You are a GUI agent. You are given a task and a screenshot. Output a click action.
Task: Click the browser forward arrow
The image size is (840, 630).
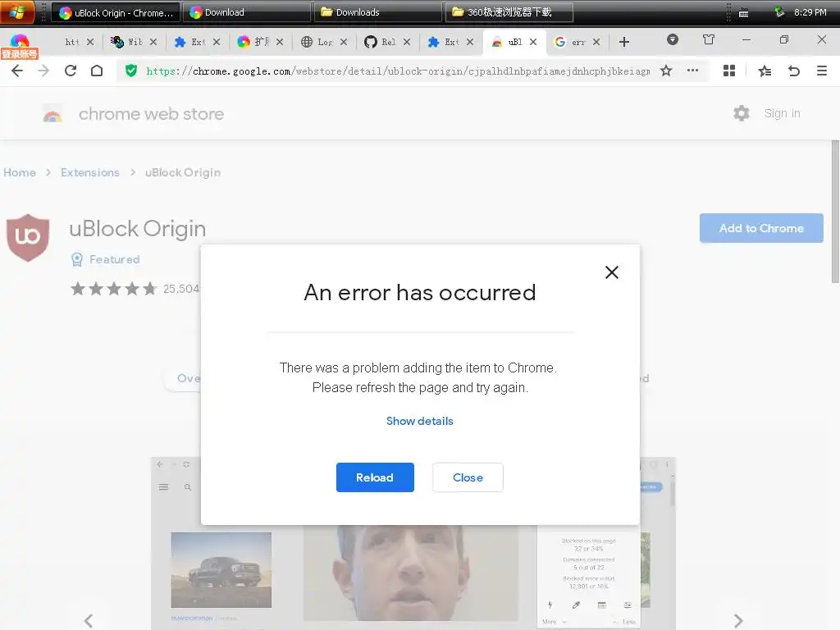pos(43,71)
